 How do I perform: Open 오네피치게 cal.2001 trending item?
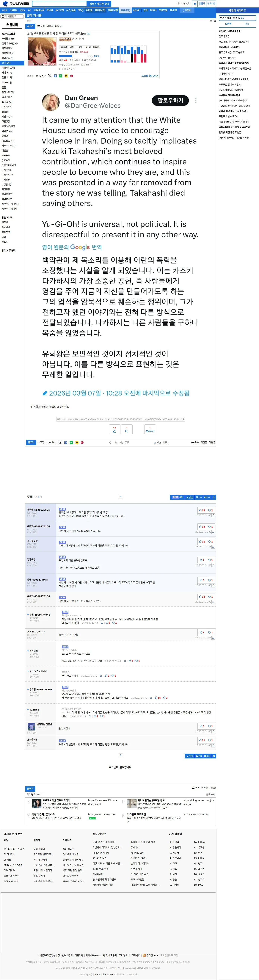(229, 47)
